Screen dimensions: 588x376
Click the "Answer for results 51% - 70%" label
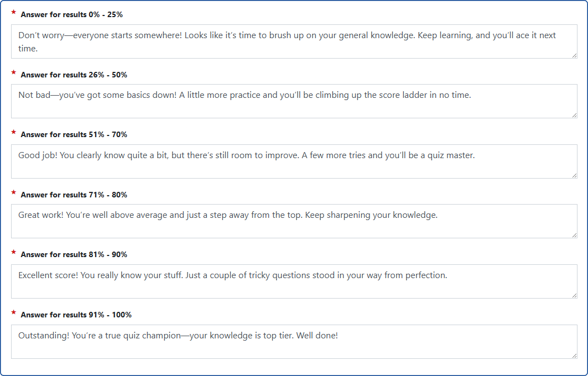(74, 134)
